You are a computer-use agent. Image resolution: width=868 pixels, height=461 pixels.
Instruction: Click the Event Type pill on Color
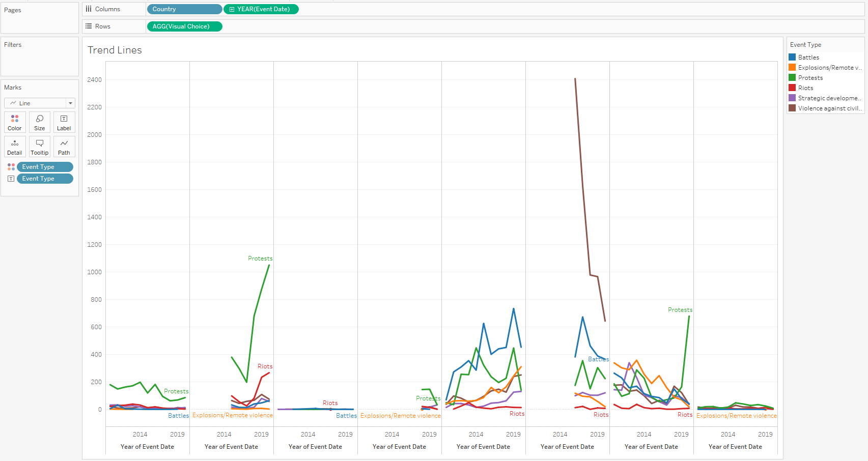click(45, 167)
